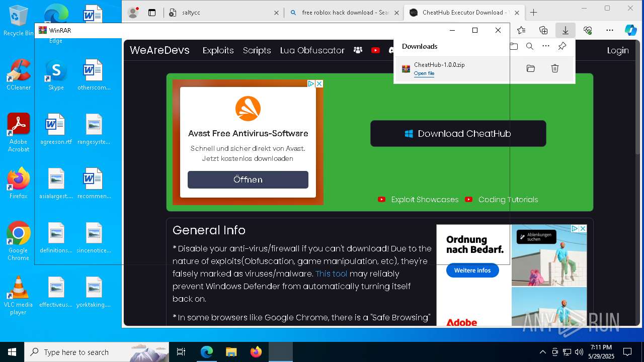
Task: Open Adobe Acrobat desktop shortcut
Action: tap(19, 132)
